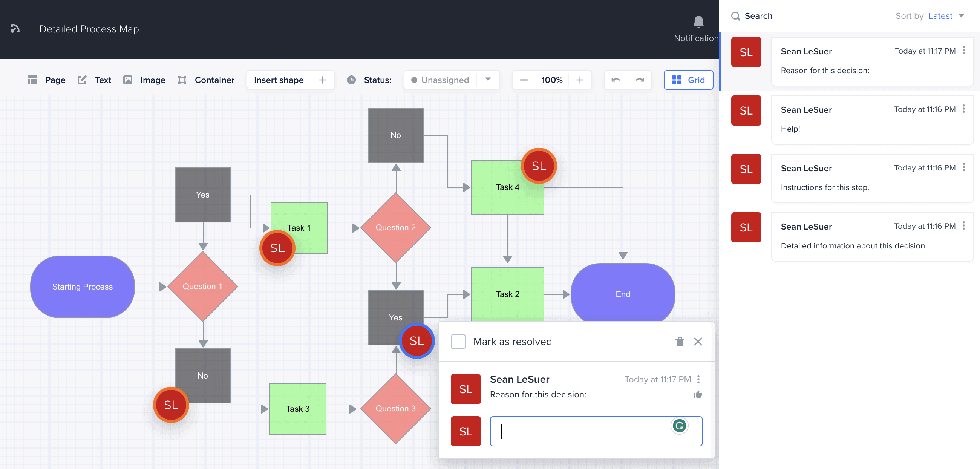This screenshot has width=980, height=469.
Task: Delete comment with trash icon
Action: click(x=680, y=342)
